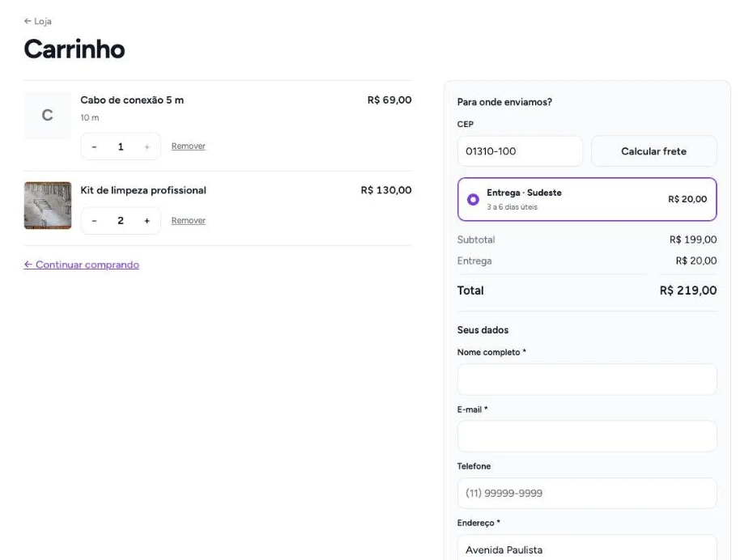
Task: Open the Kit de limpeza product thumbnail
Action: (x=48, y=206)
